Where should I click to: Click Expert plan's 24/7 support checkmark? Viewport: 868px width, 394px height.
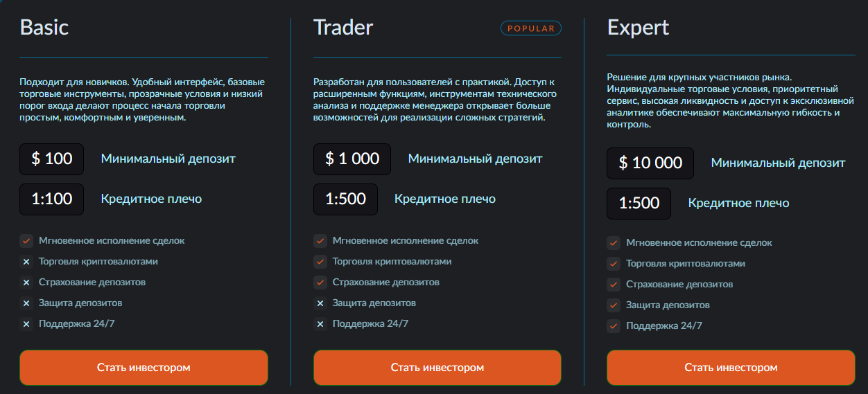pyautogui.click(x=614, y=326)
